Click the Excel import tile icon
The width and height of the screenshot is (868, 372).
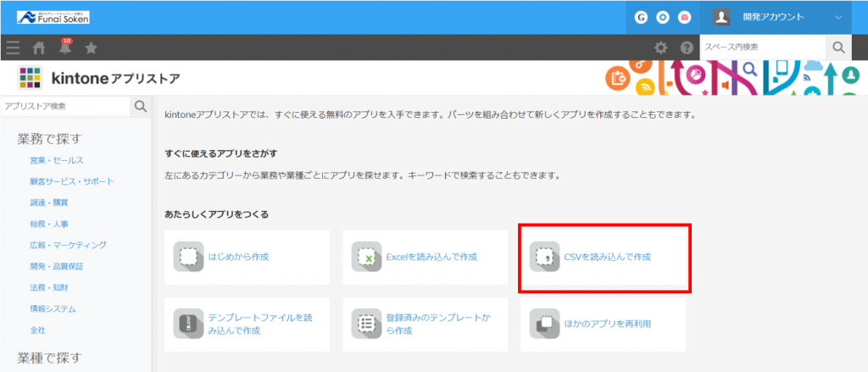pos(366,256)
